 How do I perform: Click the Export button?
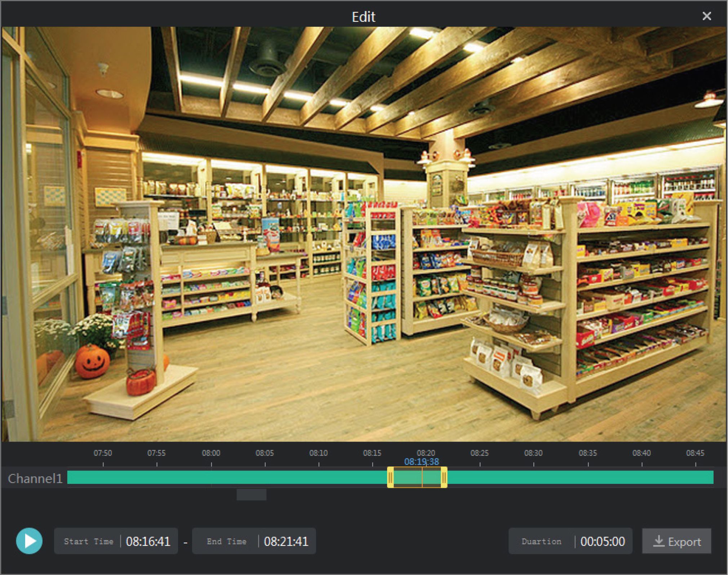click(676, 541)
